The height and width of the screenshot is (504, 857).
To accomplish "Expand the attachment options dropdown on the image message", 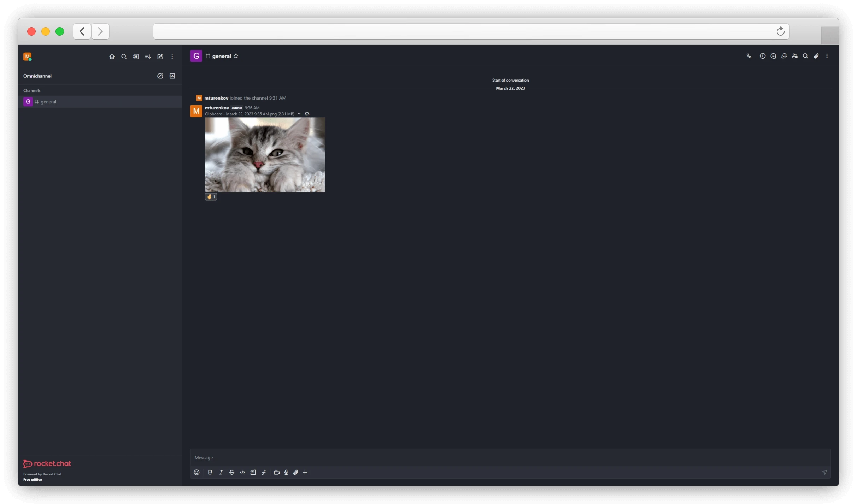I will pos(299,114).
